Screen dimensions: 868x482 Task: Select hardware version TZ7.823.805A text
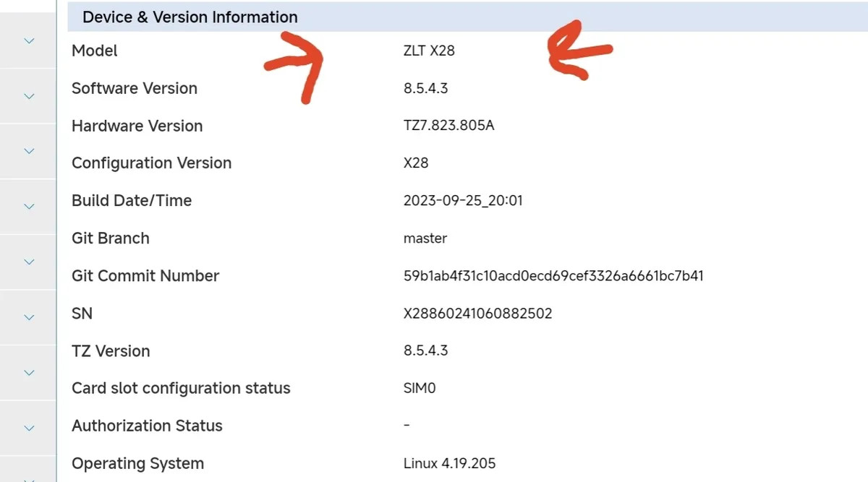(x=448, y=126)
